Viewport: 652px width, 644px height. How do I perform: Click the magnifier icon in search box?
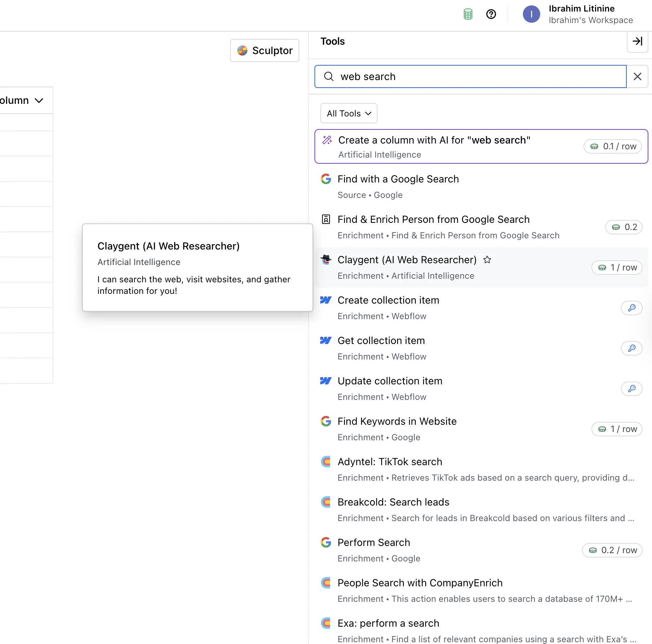click(x=329, y=76)
